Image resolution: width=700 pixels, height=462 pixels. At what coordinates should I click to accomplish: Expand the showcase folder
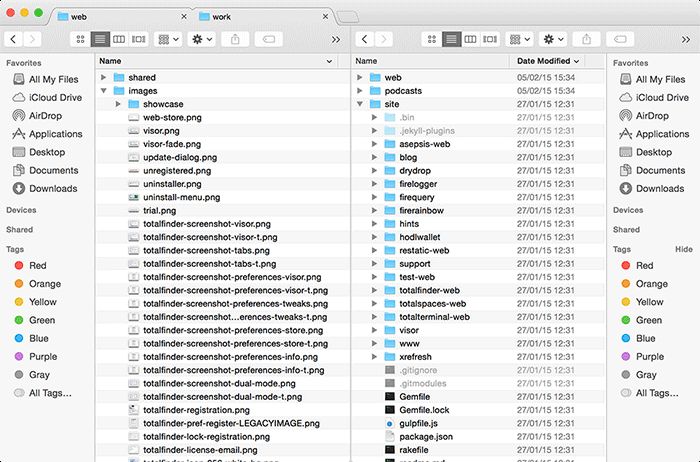[118, 104]
